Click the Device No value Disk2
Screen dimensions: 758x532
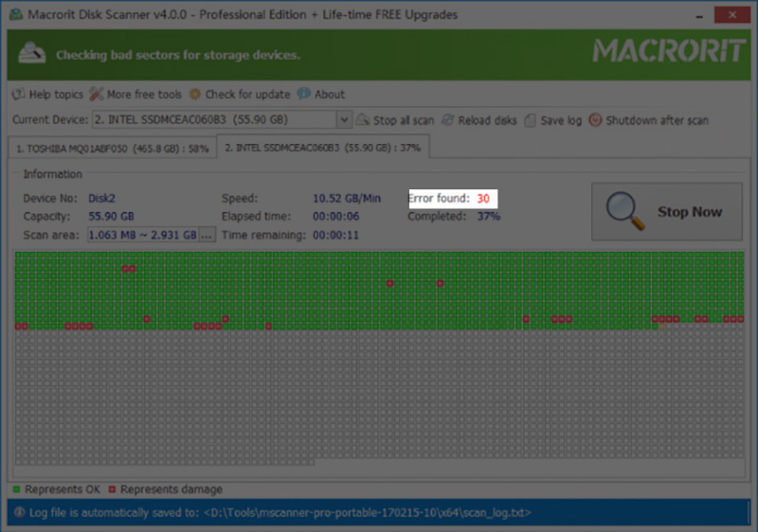tap(101, 199)
